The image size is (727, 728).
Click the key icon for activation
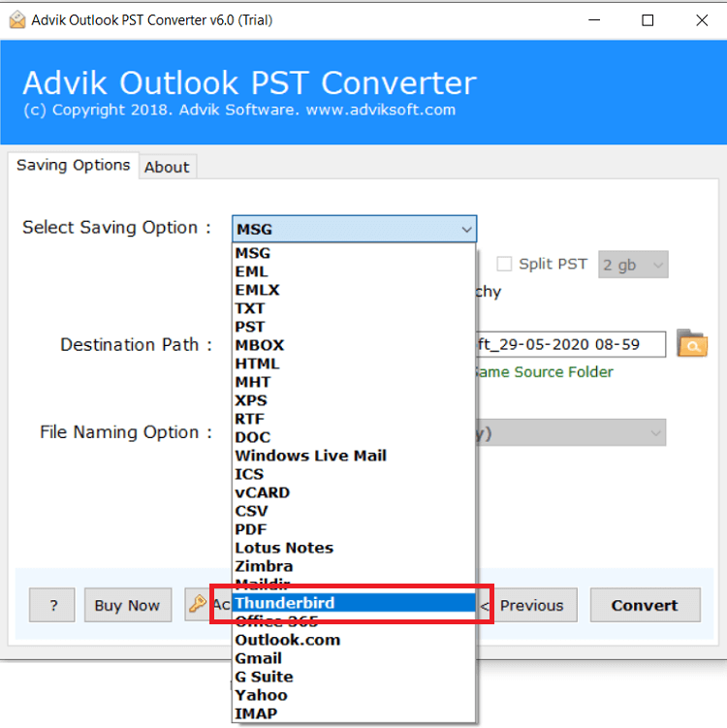click(x=199, y=605)
